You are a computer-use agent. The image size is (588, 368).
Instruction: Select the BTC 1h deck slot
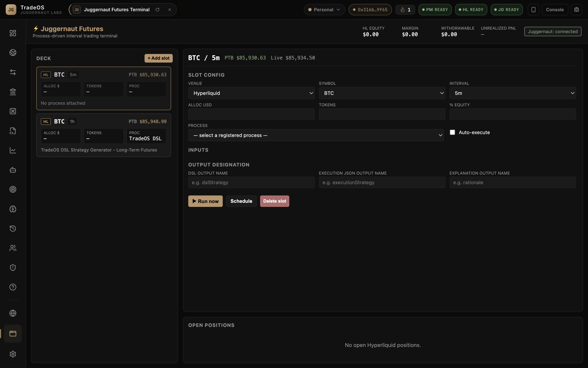pyautogui.click(x=104, y=135)
